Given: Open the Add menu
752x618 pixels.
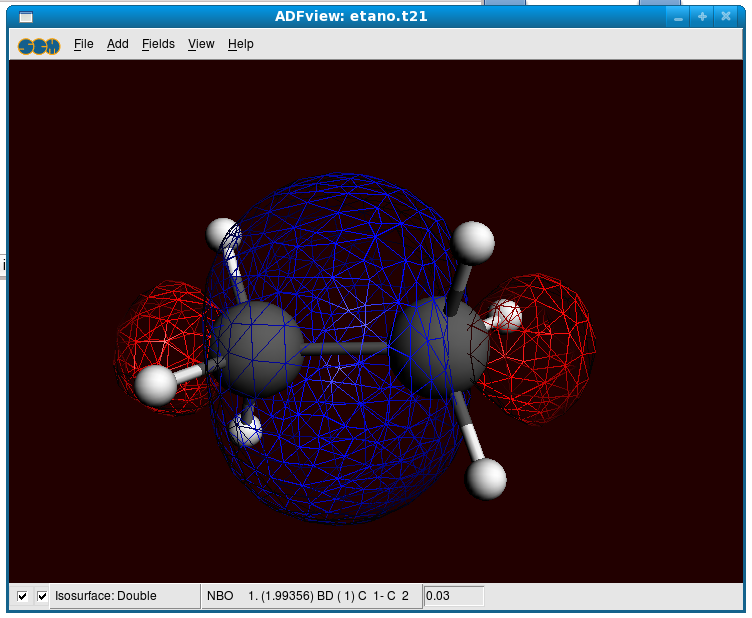Looking at the screenshot, I should click(x=118, y=44).
